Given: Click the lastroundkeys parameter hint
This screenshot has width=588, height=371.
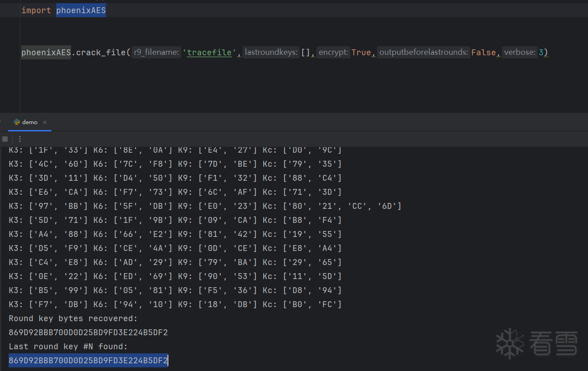Looking at the screenshot, I should (271, 53).
